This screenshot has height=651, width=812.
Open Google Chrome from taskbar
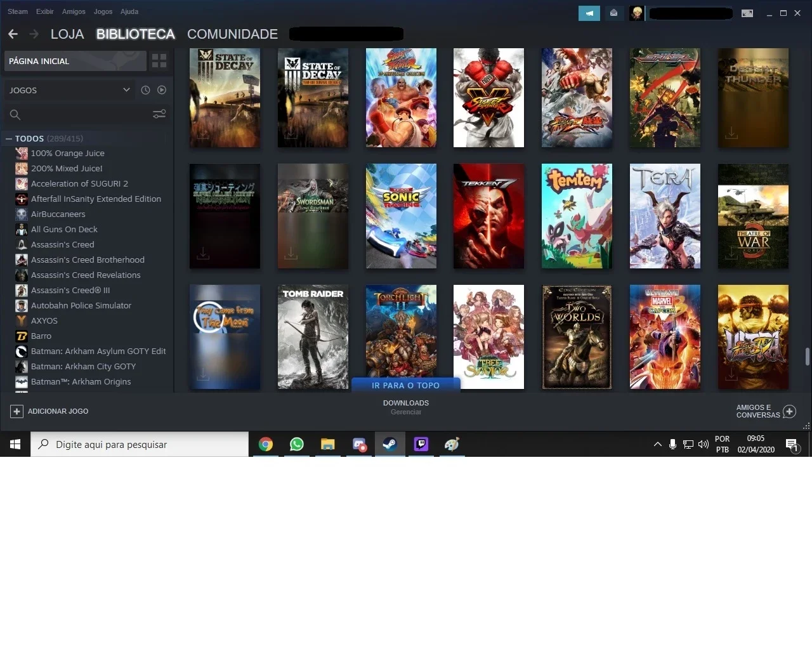[266, 444]
